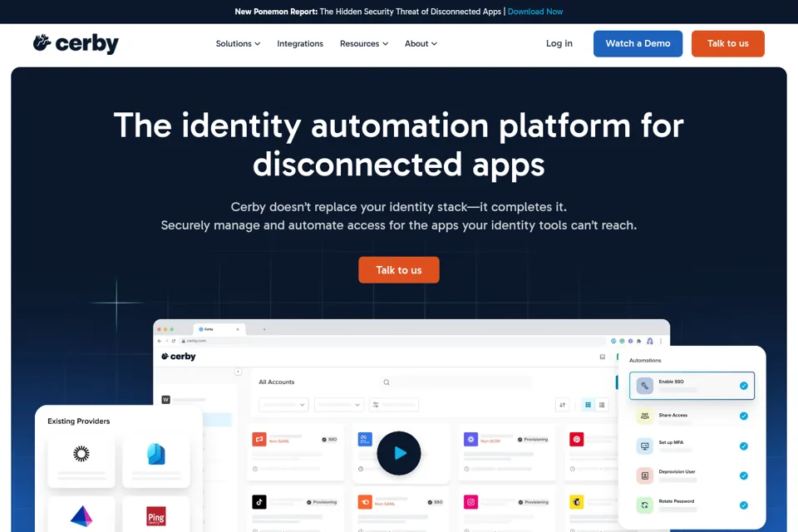Click the Deprovision User icon
Screen dimensions: 798x532
(644, 475)
